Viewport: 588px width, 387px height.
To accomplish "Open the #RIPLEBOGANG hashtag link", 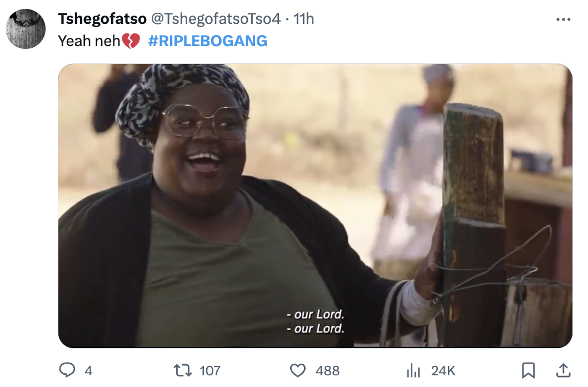I will click(x=207, y=41).
